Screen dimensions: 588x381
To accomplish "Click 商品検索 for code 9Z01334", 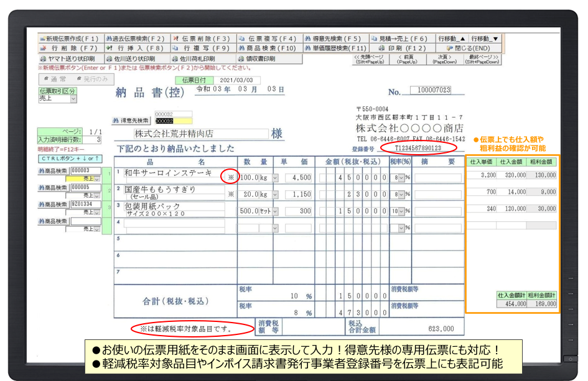I will [x=52, y=204].
